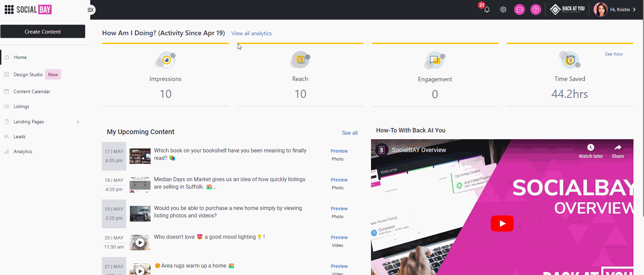Click the Leads people icon in sidebar
The image size is (644, 275).
[6, 136]
